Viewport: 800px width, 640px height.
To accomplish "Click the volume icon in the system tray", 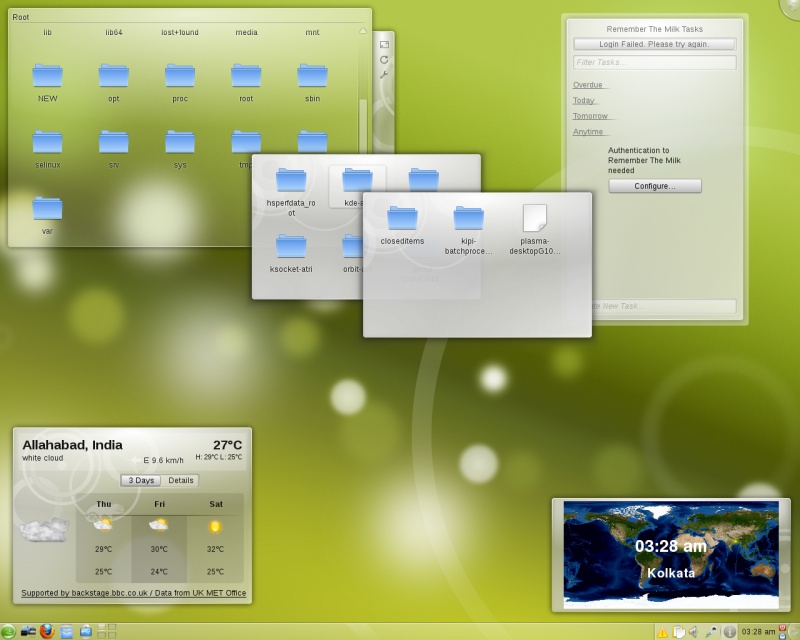I will point(693,631).
